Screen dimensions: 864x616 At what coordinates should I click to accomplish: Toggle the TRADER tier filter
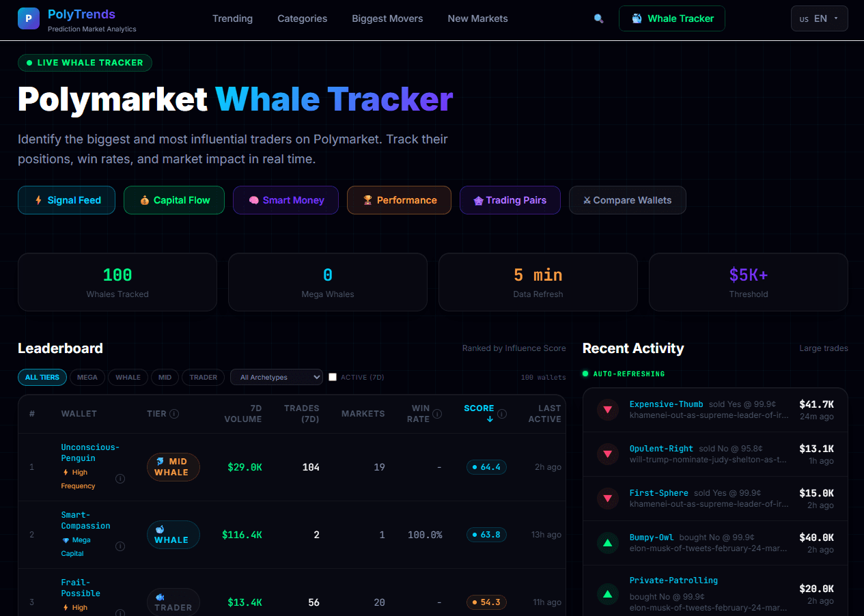pos(203,377)
